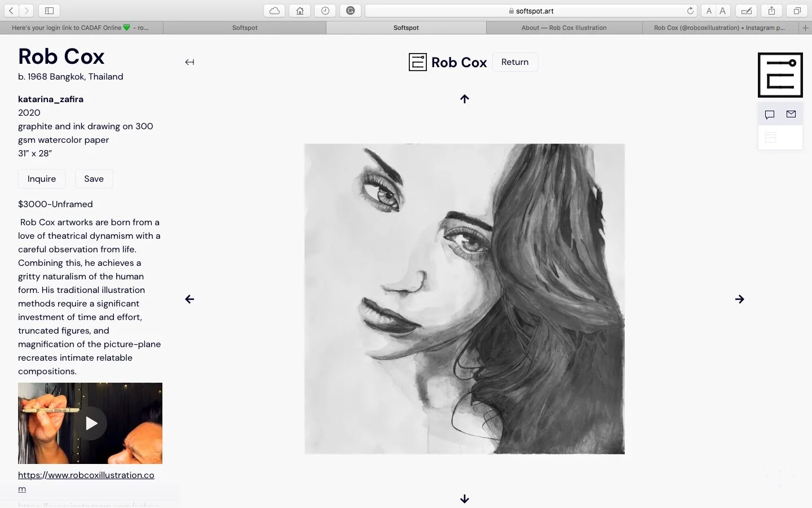The image size is (812, 508).
Task: Open the mail envelope icon
Action: pyautogui.click(x=791, y=114)
